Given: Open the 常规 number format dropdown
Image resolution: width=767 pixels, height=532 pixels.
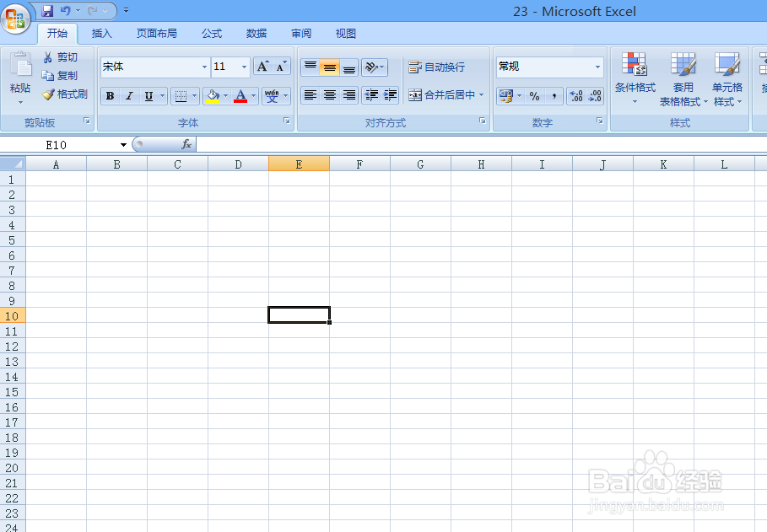Looking at the screenshot, I should [597, 67].
